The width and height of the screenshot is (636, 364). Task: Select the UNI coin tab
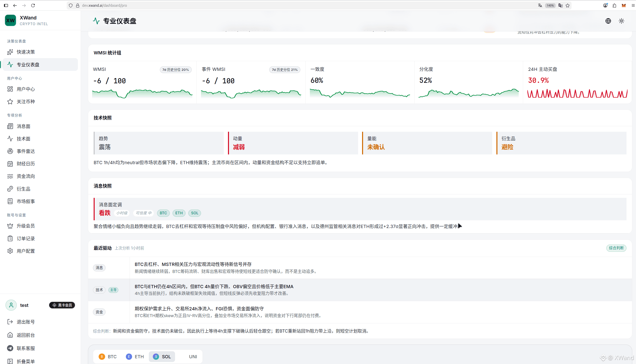(189, 357)
